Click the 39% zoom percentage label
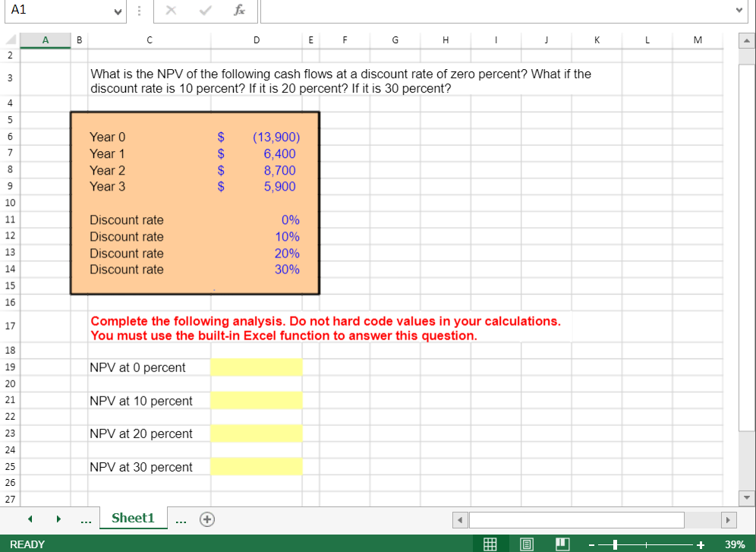The image size is (756, 552). pos(734,544)
